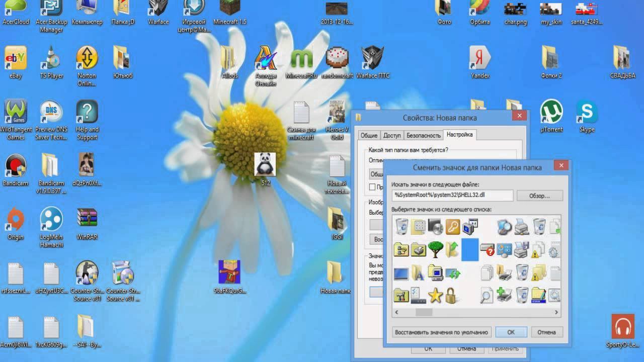Select the WildTangent Games desktop icon
Image resolution: width=644 pixels, height=362 pixels.
pyautogui.click(x=16, y=120)
